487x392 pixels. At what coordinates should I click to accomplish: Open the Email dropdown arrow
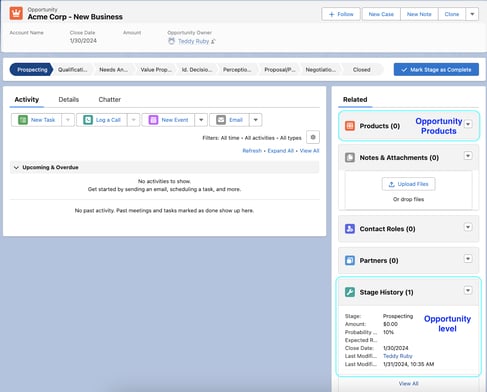(255, 120)
